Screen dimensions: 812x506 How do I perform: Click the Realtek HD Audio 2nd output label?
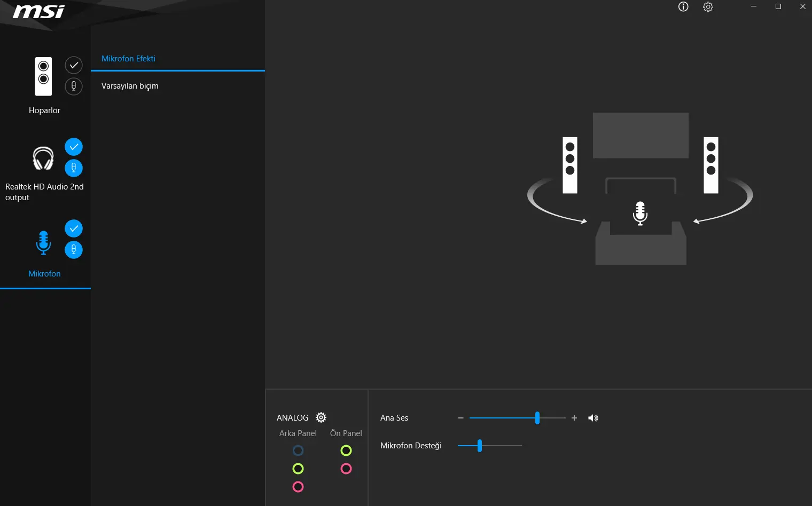pos(44,192)
